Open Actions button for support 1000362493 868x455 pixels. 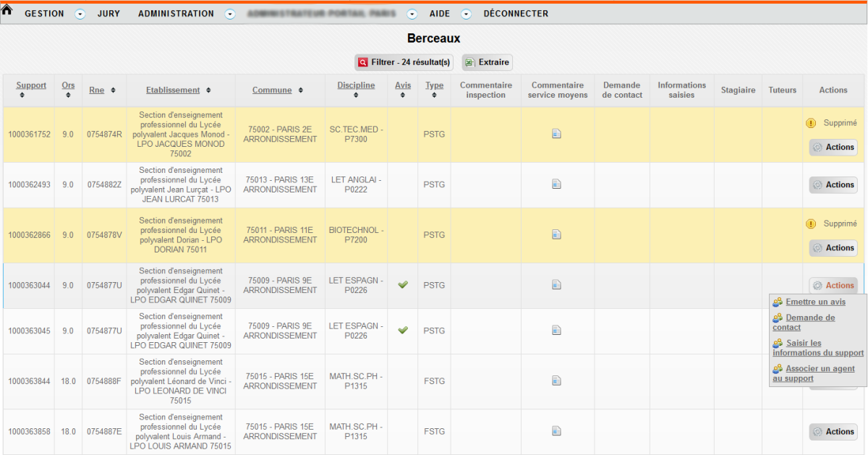point(833,185)
